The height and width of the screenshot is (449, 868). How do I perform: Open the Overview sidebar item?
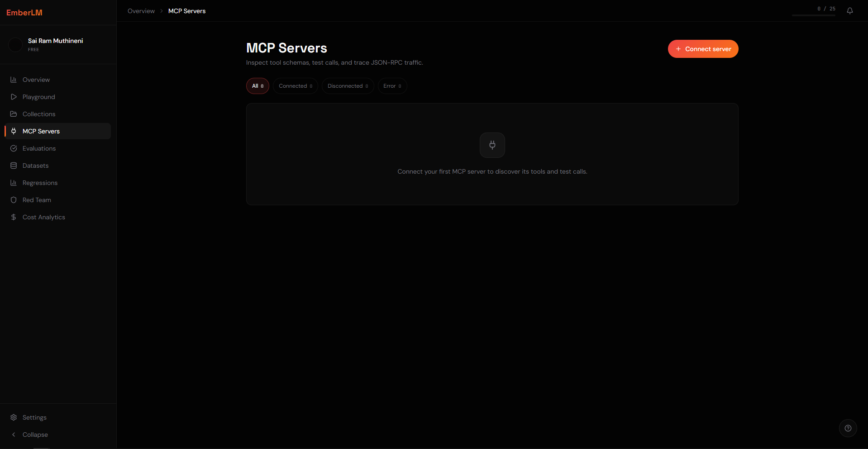[58, 80]
